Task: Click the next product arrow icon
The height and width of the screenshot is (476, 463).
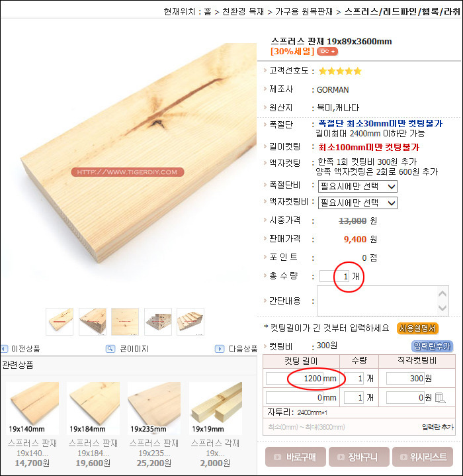Action: pos(220,349)
